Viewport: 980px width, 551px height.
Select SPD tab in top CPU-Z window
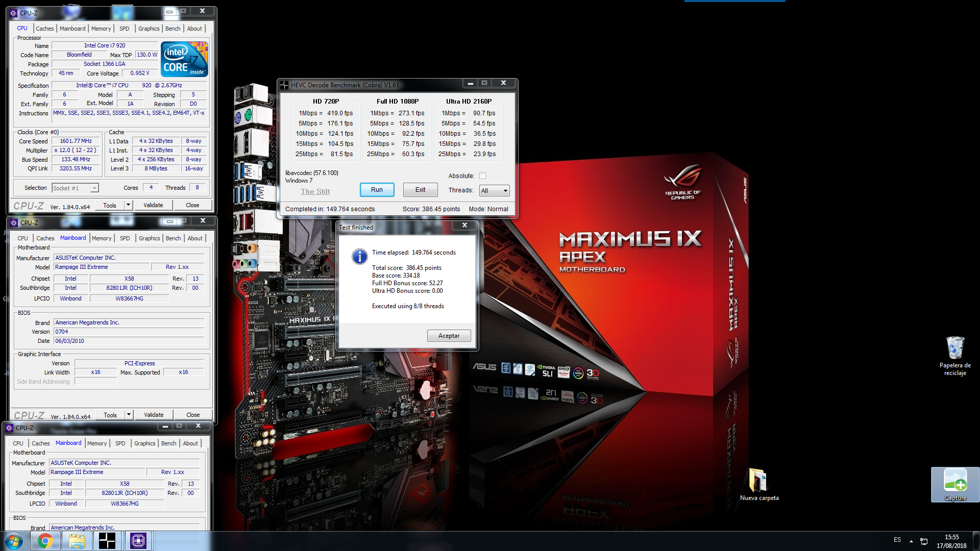[125, 29]
